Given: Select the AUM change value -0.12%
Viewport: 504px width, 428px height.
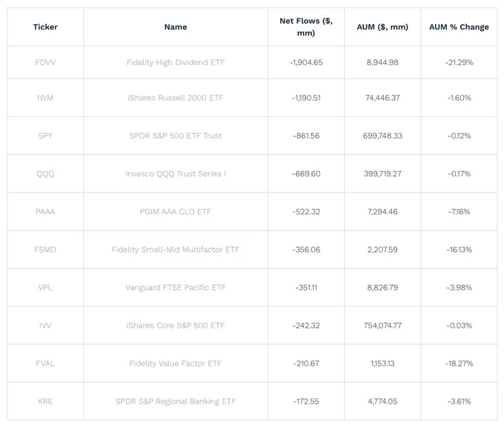Looking at the screenshot, I should [x=459, y=136].
